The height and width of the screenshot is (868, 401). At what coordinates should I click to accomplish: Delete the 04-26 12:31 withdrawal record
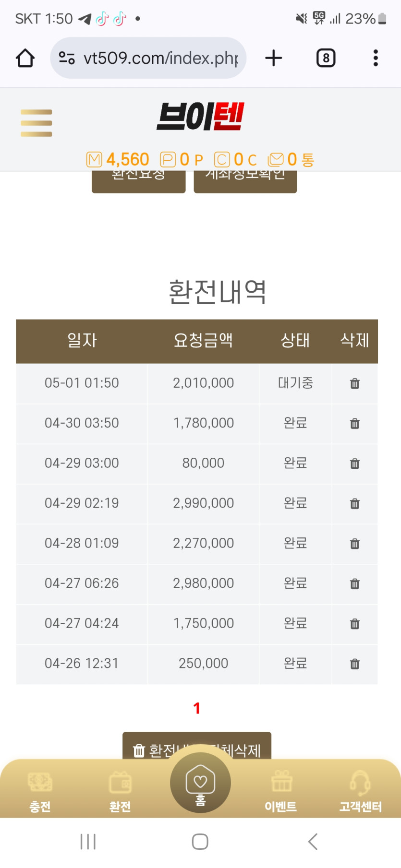point(354,664)
